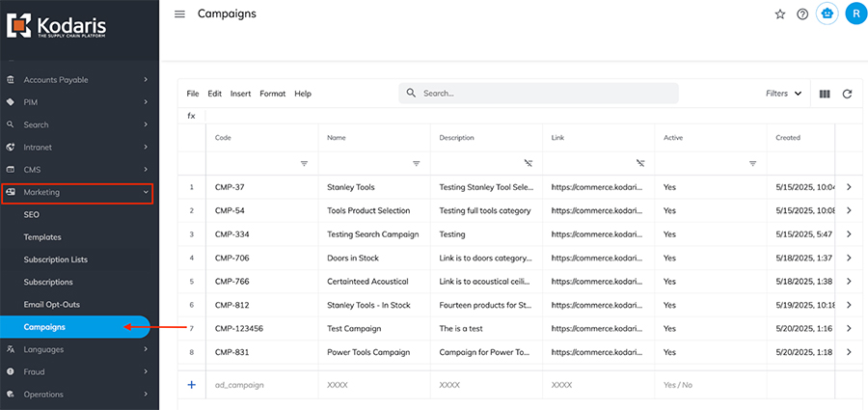Image resolution: width=868 pixels, height=410 pixels.
Task: Open the Subscriptions page
Action: coord(48,282)
